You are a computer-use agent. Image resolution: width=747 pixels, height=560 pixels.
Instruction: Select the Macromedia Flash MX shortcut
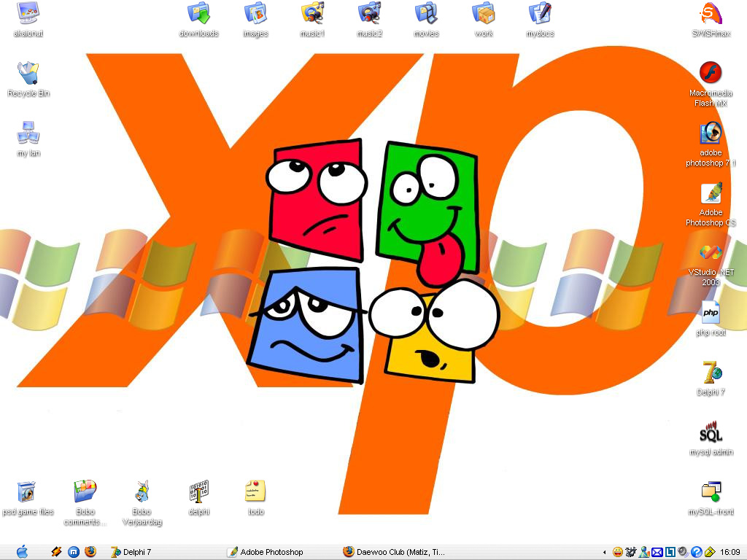tap(711, 73)
